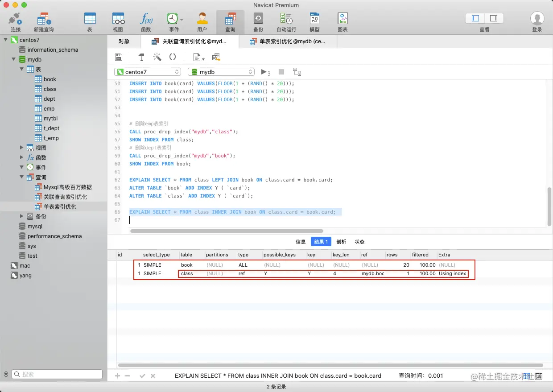
Task: Run the selected query with play button
Action: tap(265, 72)
